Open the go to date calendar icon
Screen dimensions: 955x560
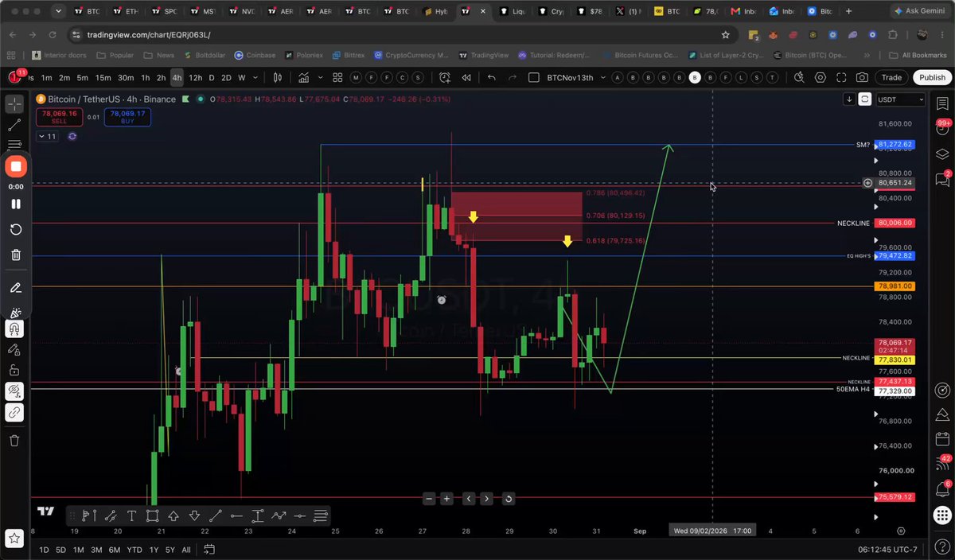209,550
